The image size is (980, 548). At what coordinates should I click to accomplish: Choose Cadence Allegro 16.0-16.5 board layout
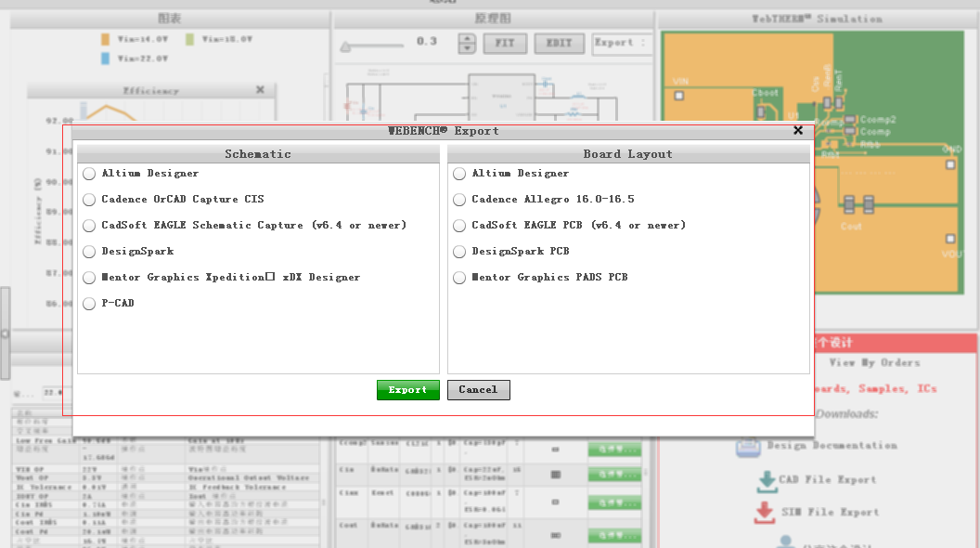tap(459, 200)
